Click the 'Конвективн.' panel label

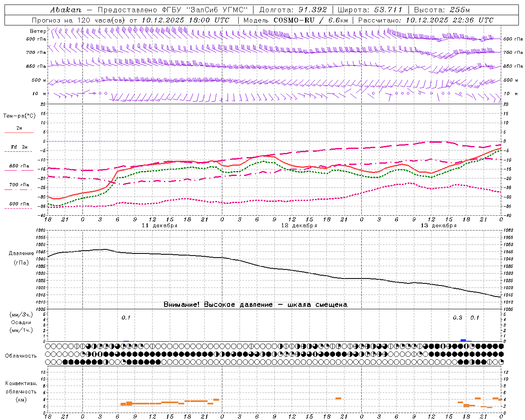pyautogui.click(x=21, y=383)
